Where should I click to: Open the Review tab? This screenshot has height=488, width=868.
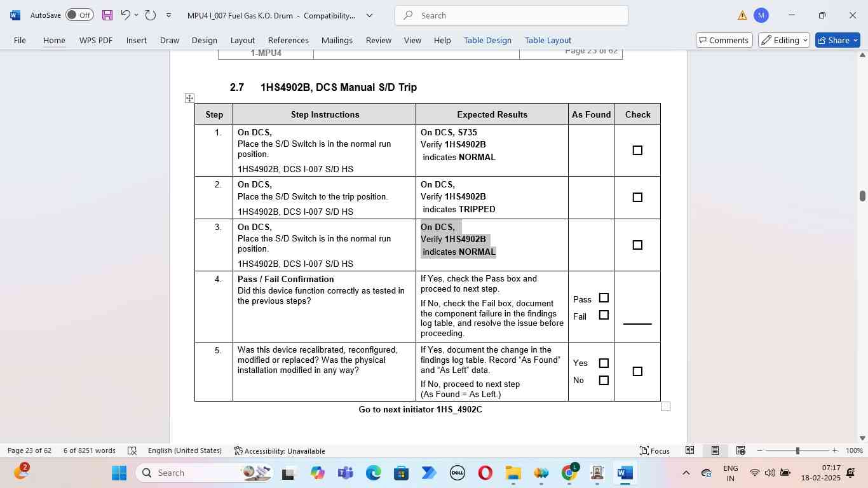[x=379, y=40]
